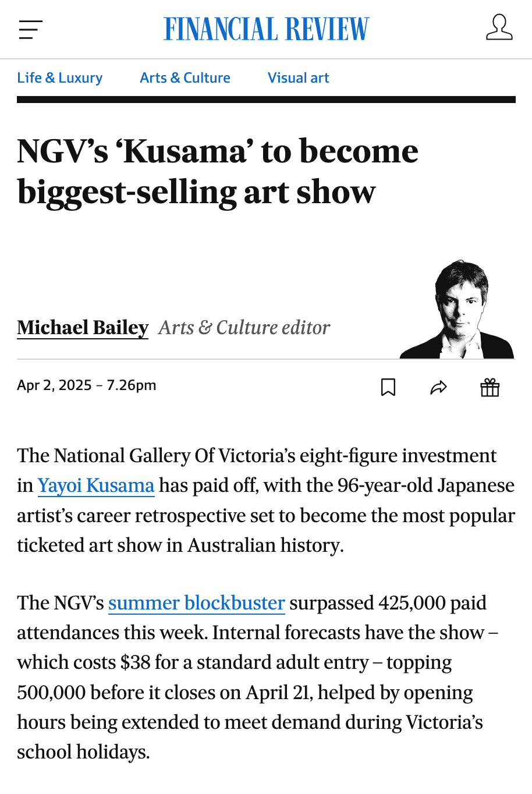Share the article using the arrow icon
The image size is (532, 794).
(x=438, y=387)
